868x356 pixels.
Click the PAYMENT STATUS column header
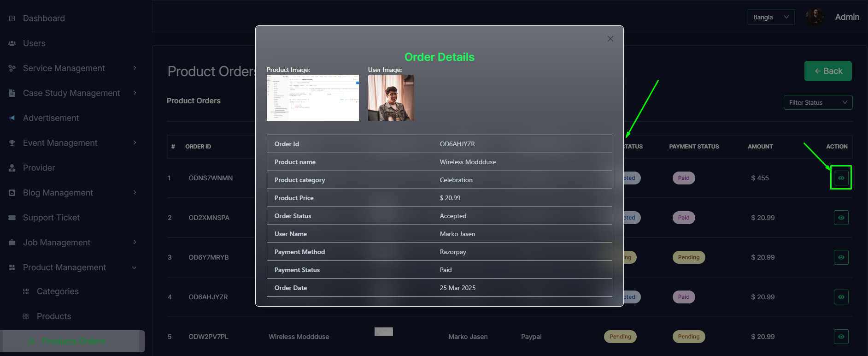(694, 147)
